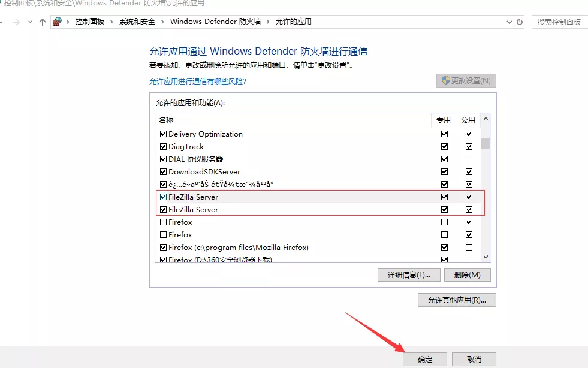Click the 更改设置(N) button
The height and width of the screenshot is (368, 588).
[466, 81]
